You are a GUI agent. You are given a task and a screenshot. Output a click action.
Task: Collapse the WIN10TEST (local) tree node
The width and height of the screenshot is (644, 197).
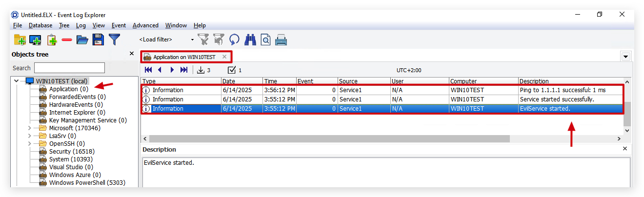(17, 81)
